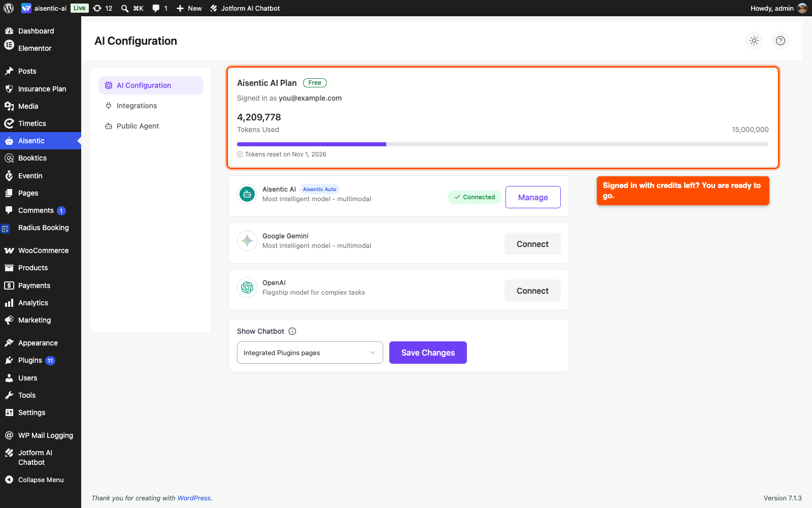Click the Google Gemini sparkle logo
Viewport: 812px width, 508px height.
(247, 240)
